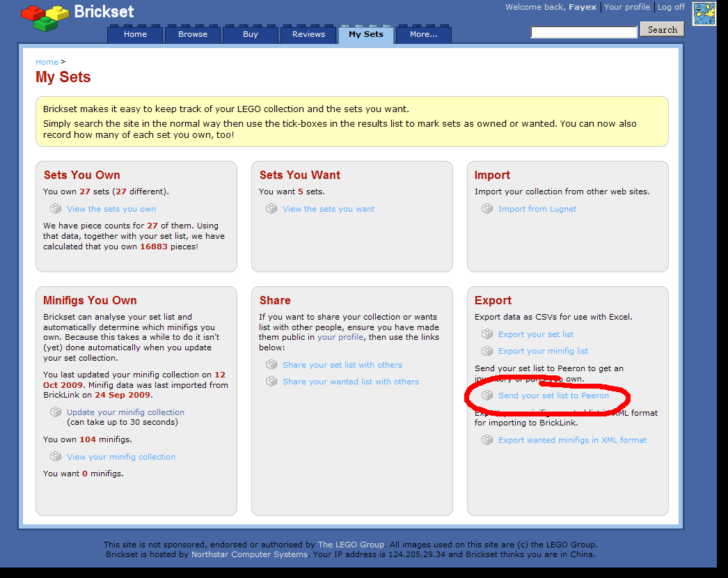Click the Share section heading
This screenshot has height=578, width=728.
coord(275,301)
